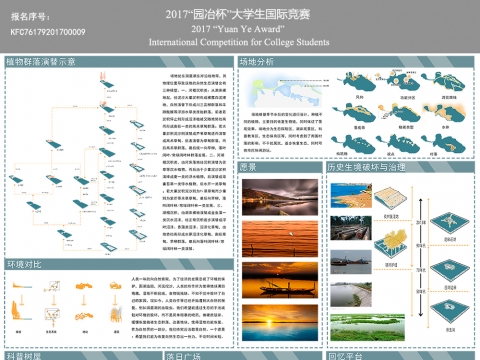
Task: Select the stormy grey-sky lake photo in 愿景
Action: (280, 197)
